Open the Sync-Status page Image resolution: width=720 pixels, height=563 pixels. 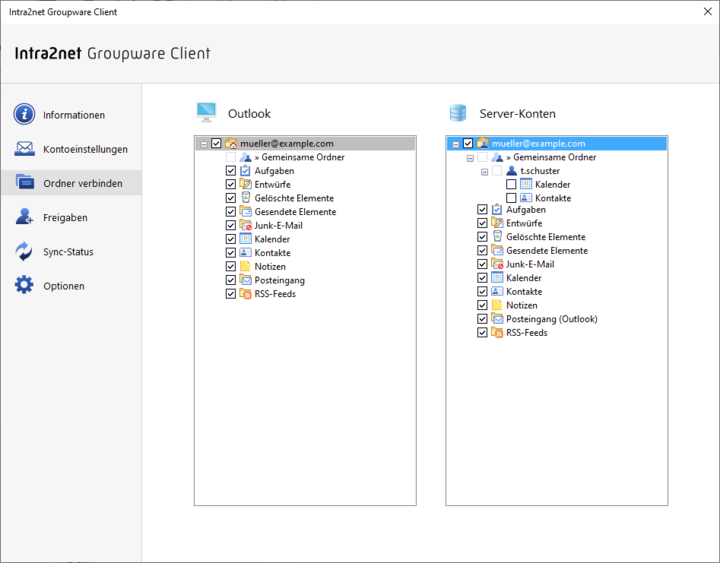pyautogui.click(x=71, y=251)
